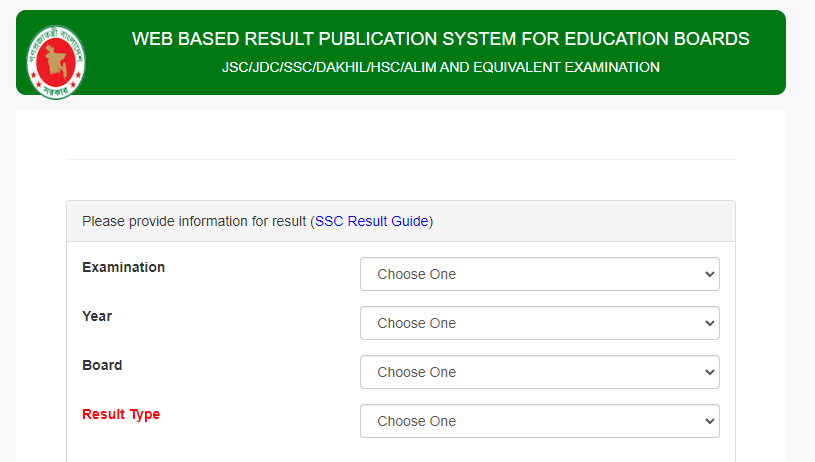Click the 'Examination' field label

coord(124,267)
